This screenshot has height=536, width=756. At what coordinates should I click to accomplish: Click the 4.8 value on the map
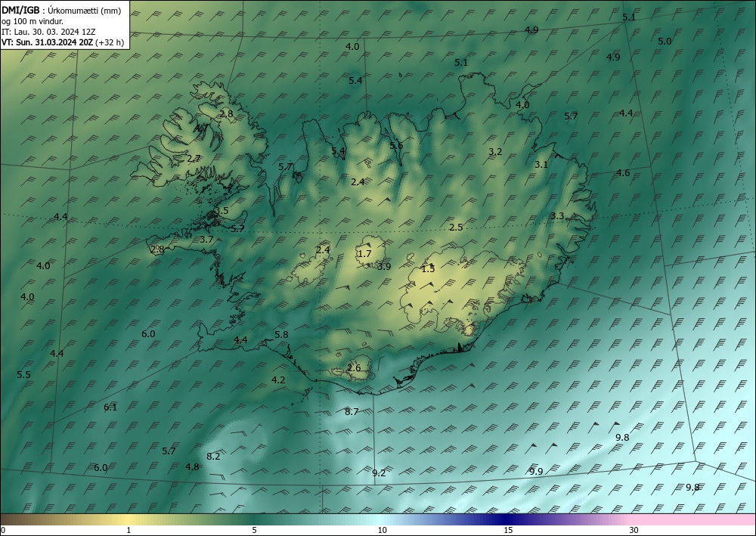pyautogui.click(x=192, y=466)
